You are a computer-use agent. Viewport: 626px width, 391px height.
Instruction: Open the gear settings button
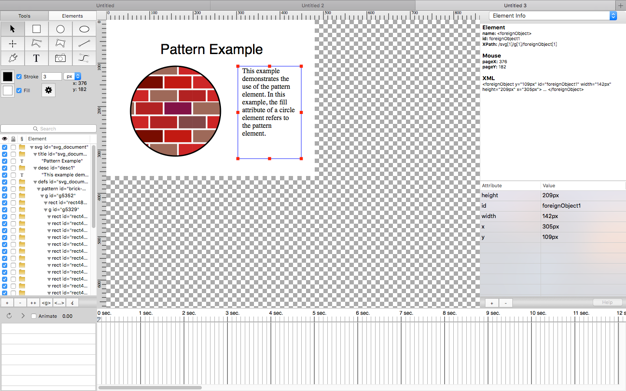point(48,90)
